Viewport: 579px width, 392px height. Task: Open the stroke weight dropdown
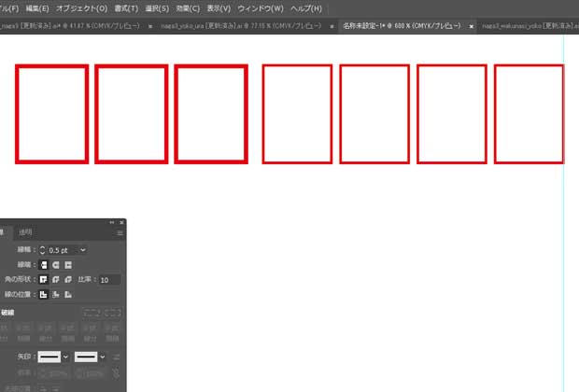tap(83, 250)
